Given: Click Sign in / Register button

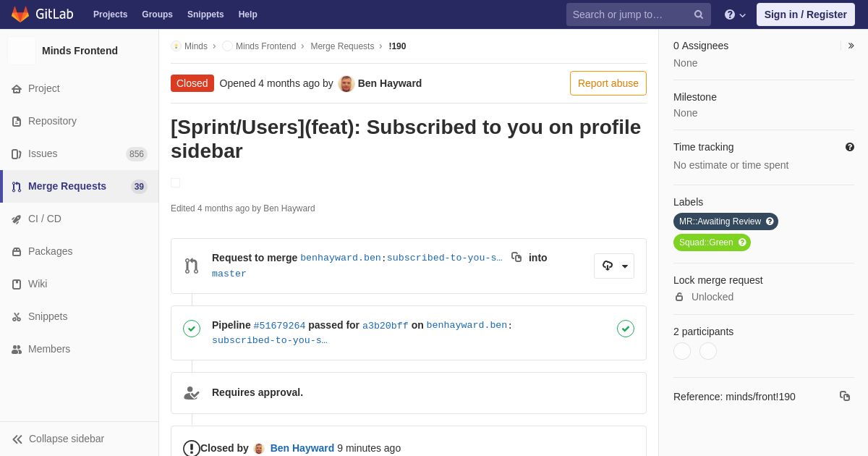Looking at the screenshot, I should (x=806, y=14).
